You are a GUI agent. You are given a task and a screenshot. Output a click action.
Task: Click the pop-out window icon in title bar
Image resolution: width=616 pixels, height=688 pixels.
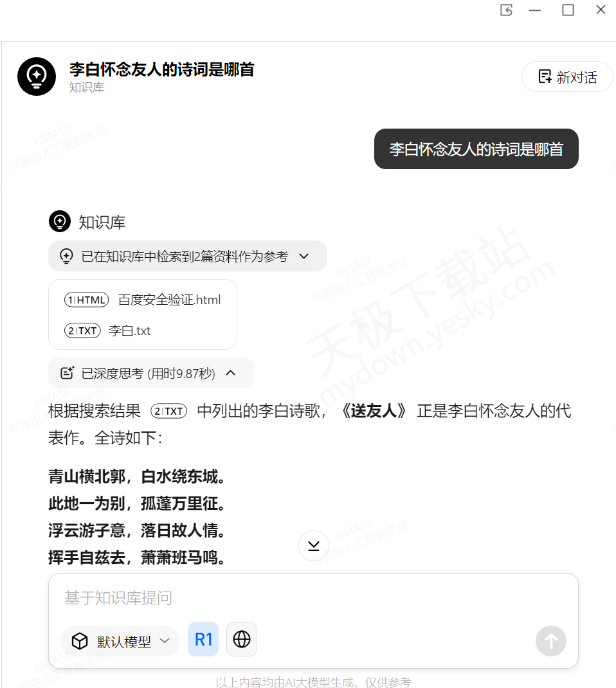506,10
